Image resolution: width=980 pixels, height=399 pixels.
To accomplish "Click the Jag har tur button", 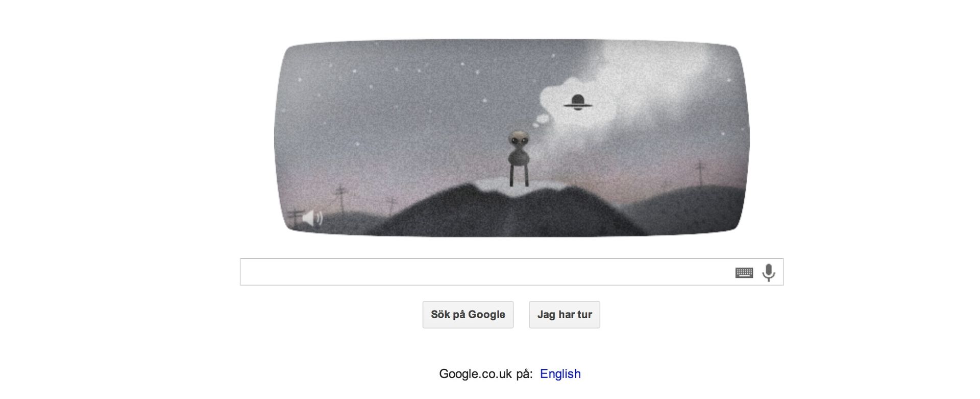I will point(565,315).
